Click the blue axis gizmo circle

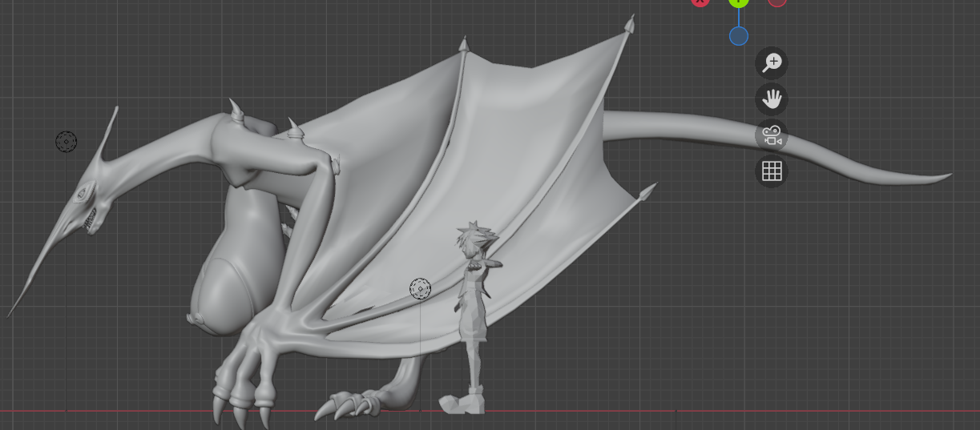(739, 36)
